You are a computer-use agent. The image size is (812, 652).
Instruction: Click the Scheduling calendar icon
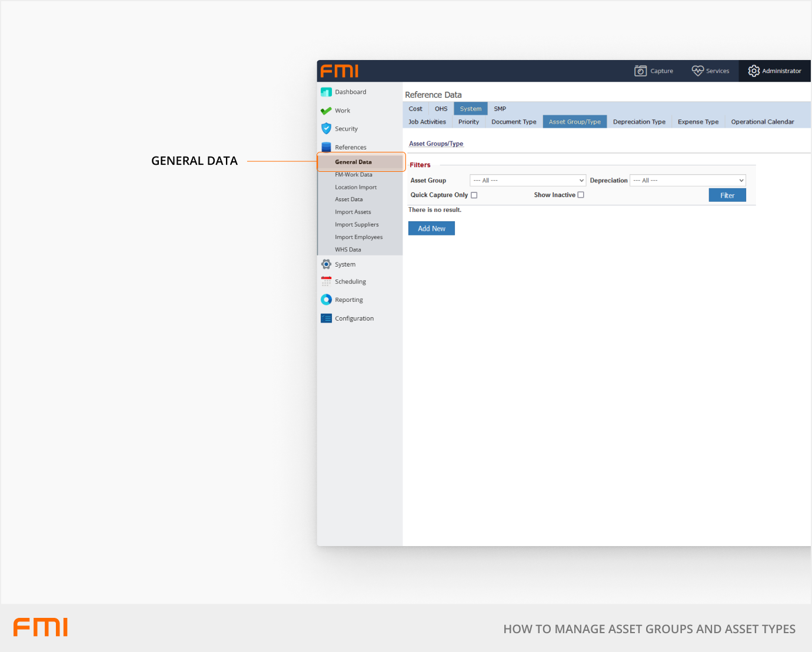tap(326, 281)
